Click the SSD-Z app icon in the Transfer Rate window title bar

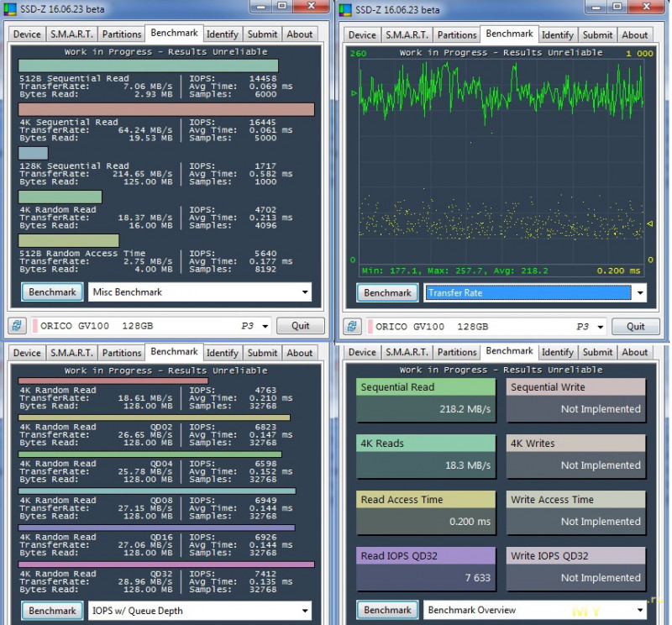tap(345, 10)
